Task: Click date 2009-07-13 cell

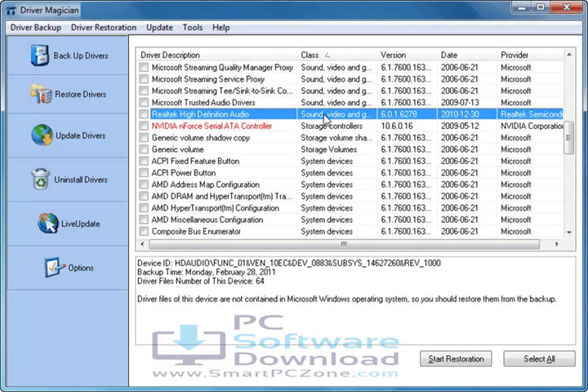Action: pyautogui.click(x=459, y=102)
